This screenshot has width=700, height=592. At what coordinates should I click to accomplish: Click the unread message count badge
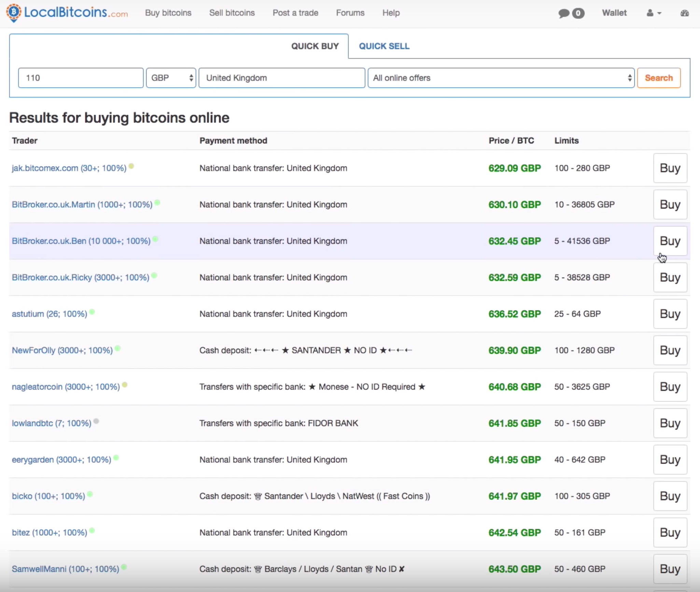tap(578, 13)
